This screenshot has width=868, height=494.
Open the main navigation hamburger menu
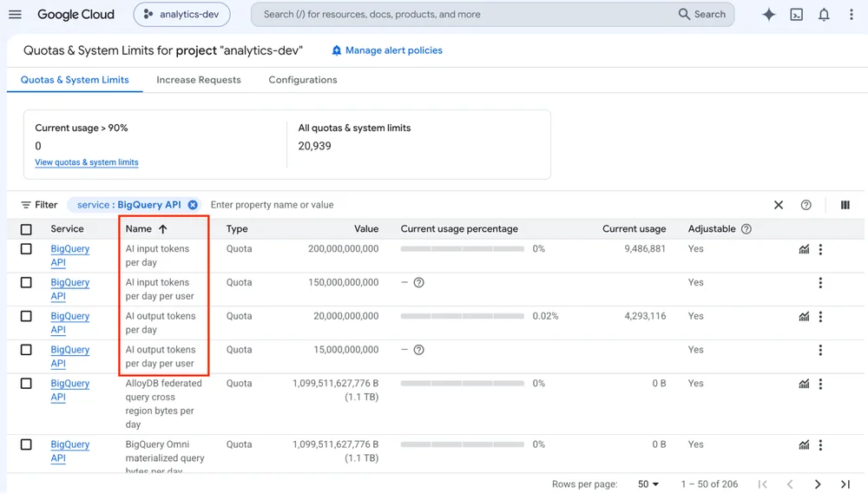[x=15, y=15]
